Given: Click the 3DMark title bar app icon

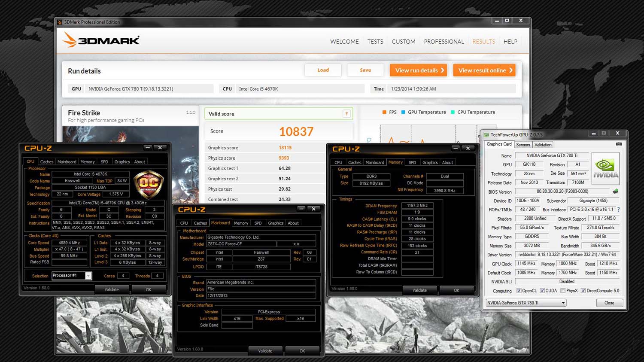Looking at the screenshot, I should 60,22.
